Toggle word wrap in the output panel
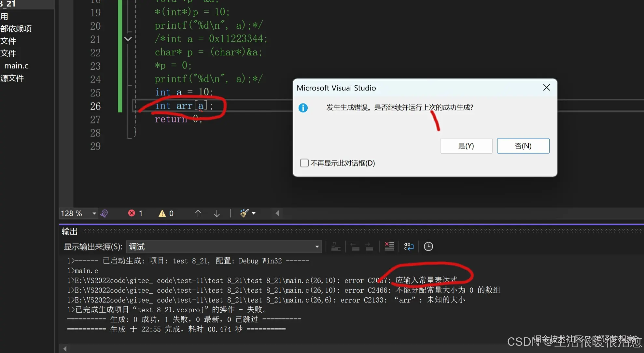Screen dimensions: 644x353 (x=409, y=246)
